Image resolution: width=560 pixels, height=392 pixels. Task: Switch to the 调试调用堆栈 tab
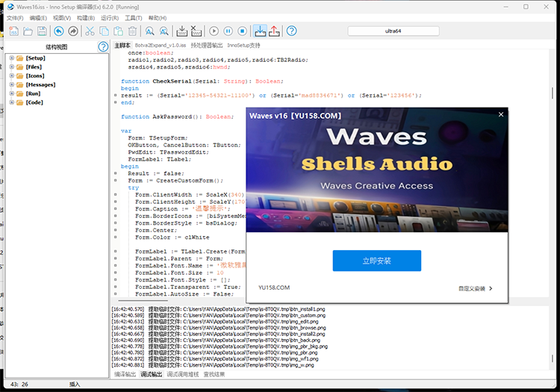[x=182, y=374]
